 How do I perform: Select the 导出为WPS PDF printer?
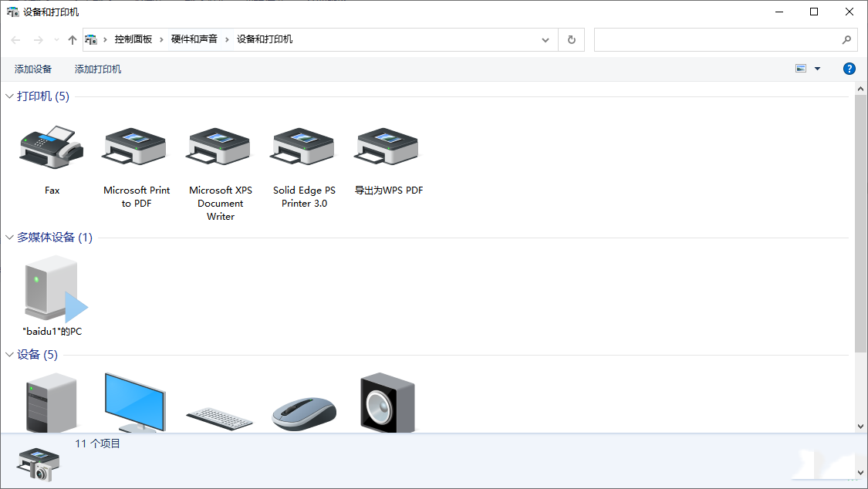point(388,147)
